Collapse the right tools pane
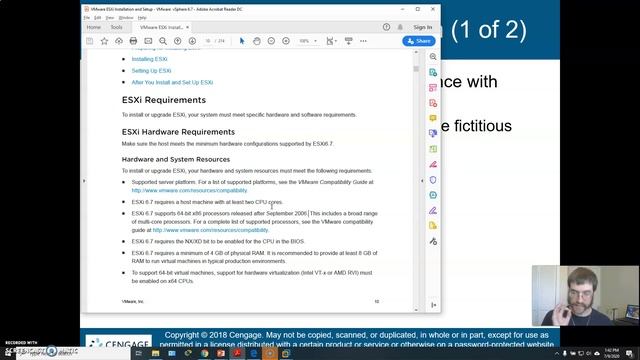 [x=433, y=305]
